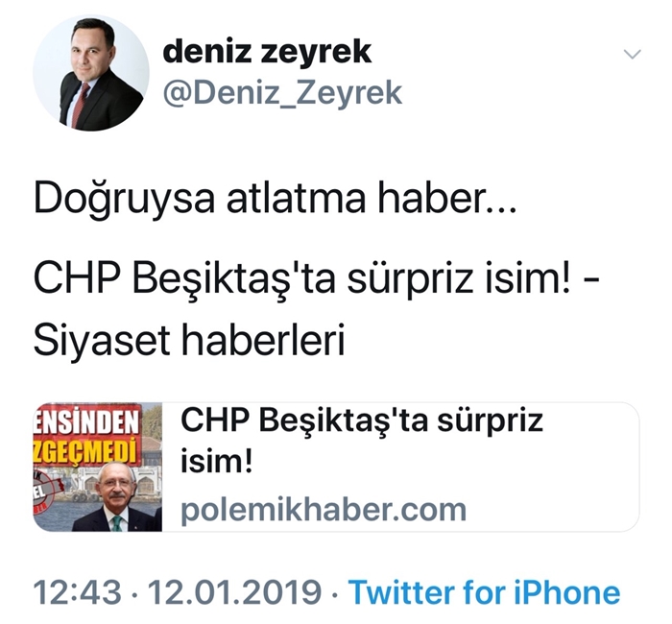This screenshot has width=672, height=624.
Task: Click the gray-haired man's face in card thumbnail
Action: pos(116,486)
